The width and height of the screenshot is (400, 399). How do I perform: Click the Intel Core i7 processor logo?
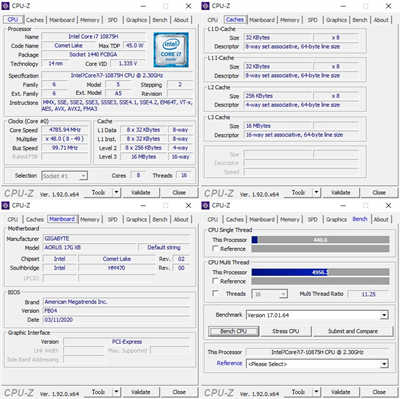(171, 50)
